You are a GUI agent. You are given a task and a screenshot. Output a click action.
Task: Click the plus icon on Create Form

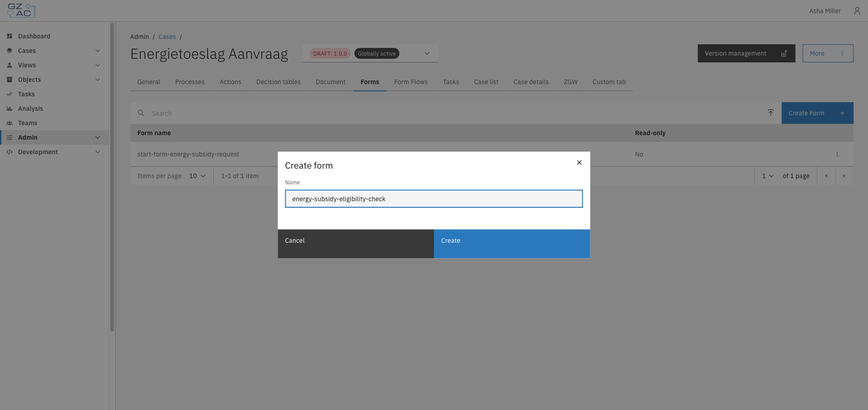tap(842, 113)
